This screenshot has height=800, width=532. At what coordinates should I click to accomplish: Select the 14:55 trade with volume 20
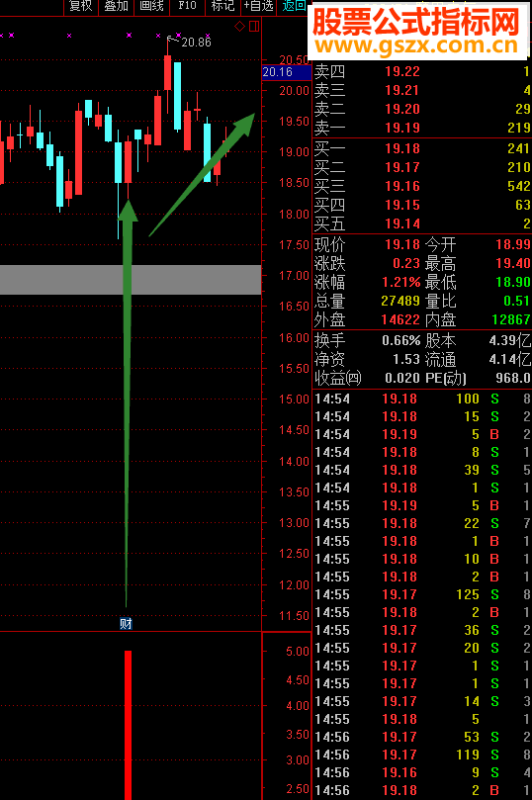click(x=422, y=648)
